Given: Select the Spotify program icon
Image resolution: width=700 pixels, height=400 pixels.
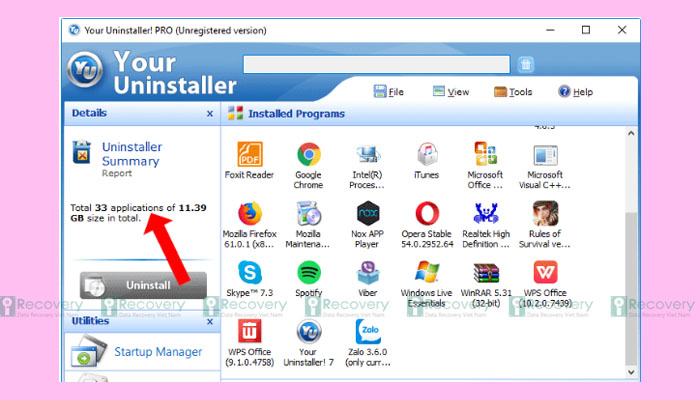Looking at the screenshot, I should (x=308, y=272).
